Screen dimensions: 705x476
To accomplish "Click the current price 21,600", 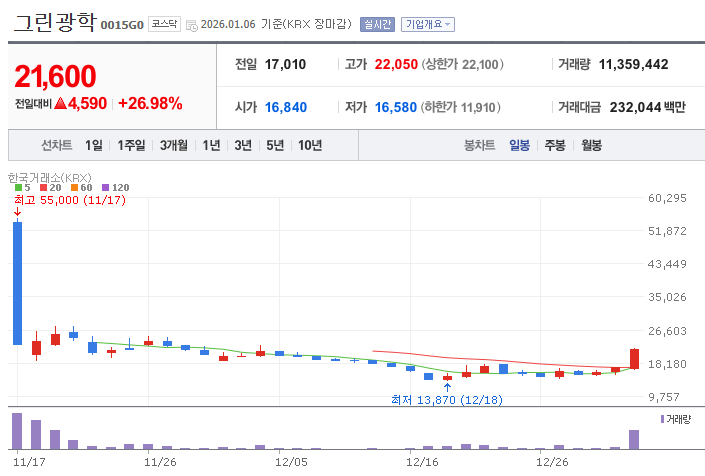I will [55, 76].
